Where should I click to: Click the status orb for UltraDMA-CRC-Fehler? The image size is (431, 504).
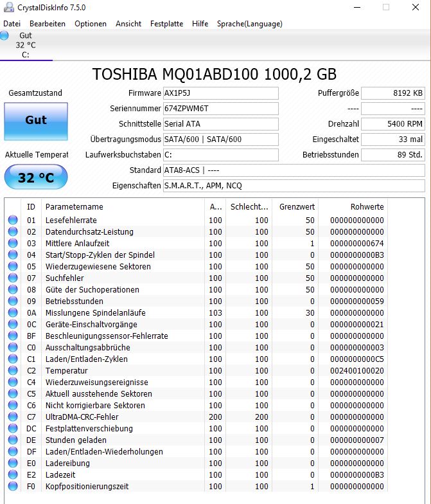click(13, 417)
